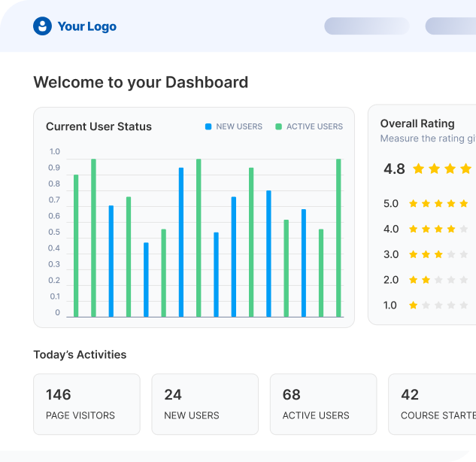This screenshot has height=462, width=476.
Task: Click the circular user logo icon
Action: [x=42, y=26]
